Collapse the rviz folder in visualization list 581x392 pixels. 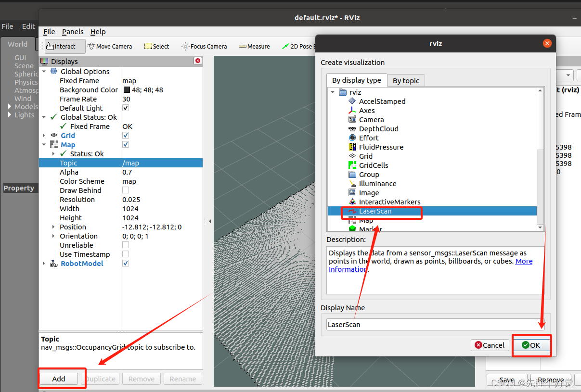coord(333,92)
